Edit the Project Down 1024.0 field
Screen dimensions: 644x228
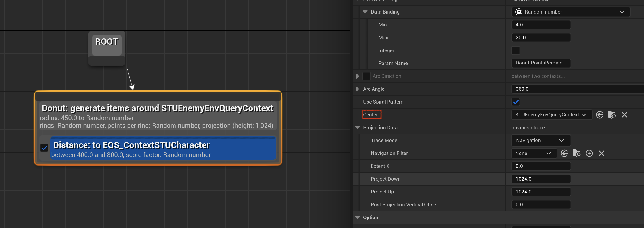pos(541,179)
